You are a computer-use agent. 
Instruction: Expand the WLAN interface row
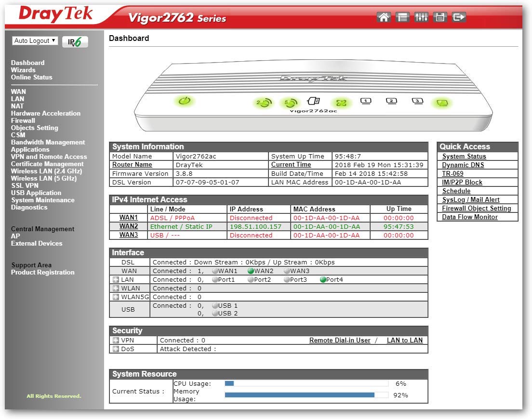click(116, 288)
